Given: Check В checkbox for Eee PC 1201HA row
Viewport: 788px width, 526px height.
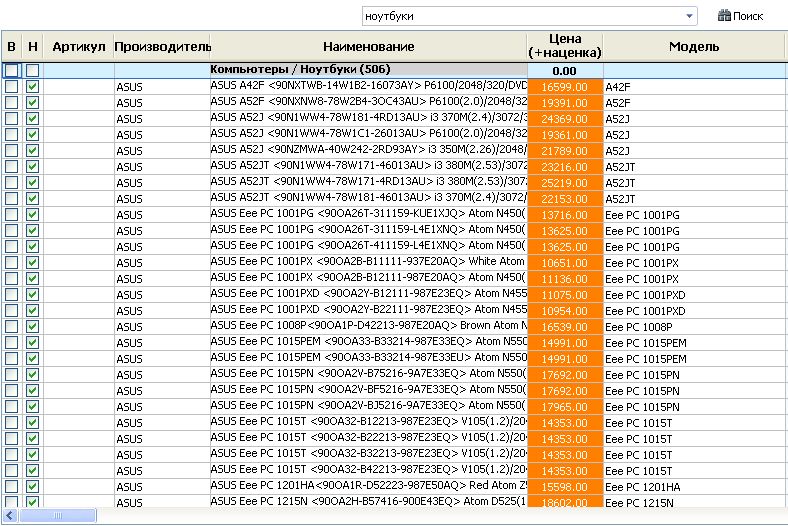Looking at the screenshot, I should click(12, 487).
